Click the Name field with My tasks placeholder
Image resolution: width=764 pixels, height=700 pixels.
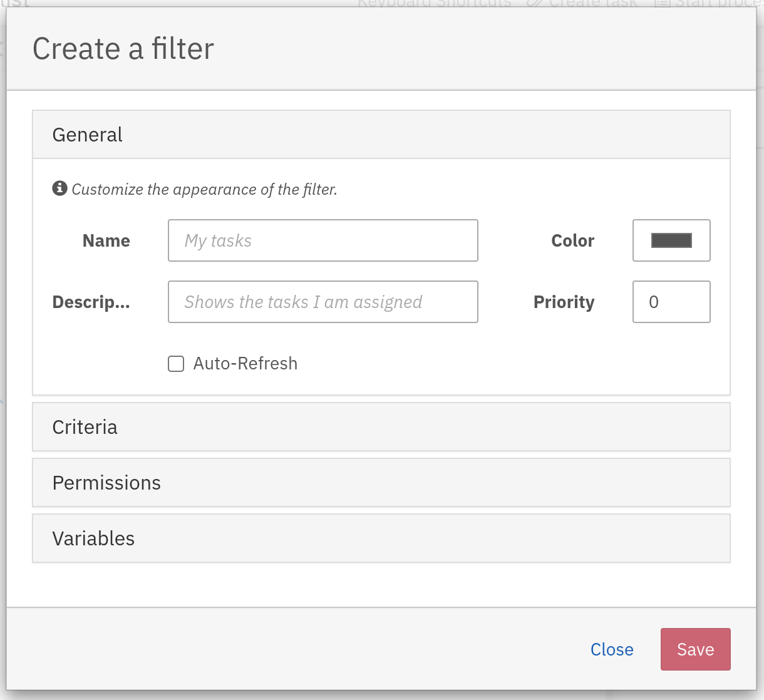tap(323, 240)
